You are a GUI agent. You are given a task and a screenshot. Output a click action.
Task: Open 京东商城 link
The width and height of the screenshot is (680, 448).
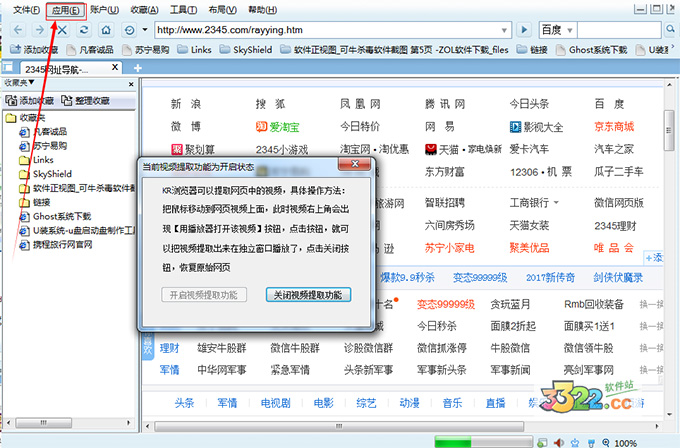click(x=614, y=127)
